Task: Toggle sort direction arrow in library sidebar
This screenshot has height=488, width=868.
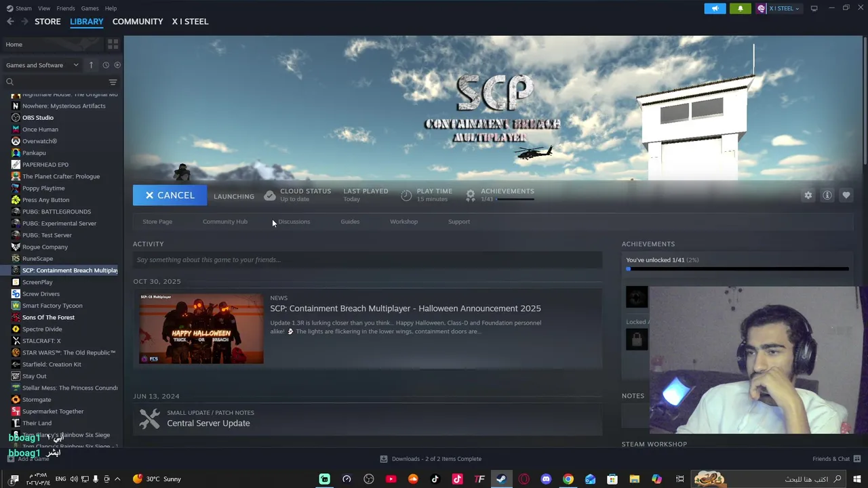Action: pos(92,65)
